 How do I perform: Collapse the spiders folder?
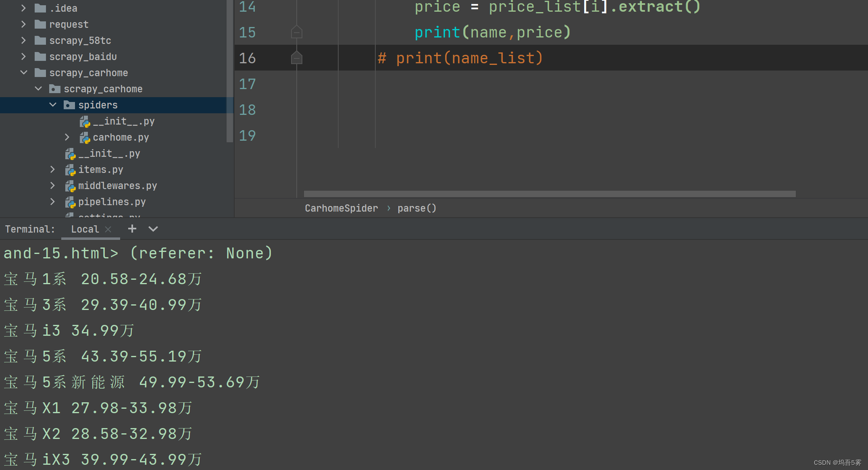tap(53, 105)
